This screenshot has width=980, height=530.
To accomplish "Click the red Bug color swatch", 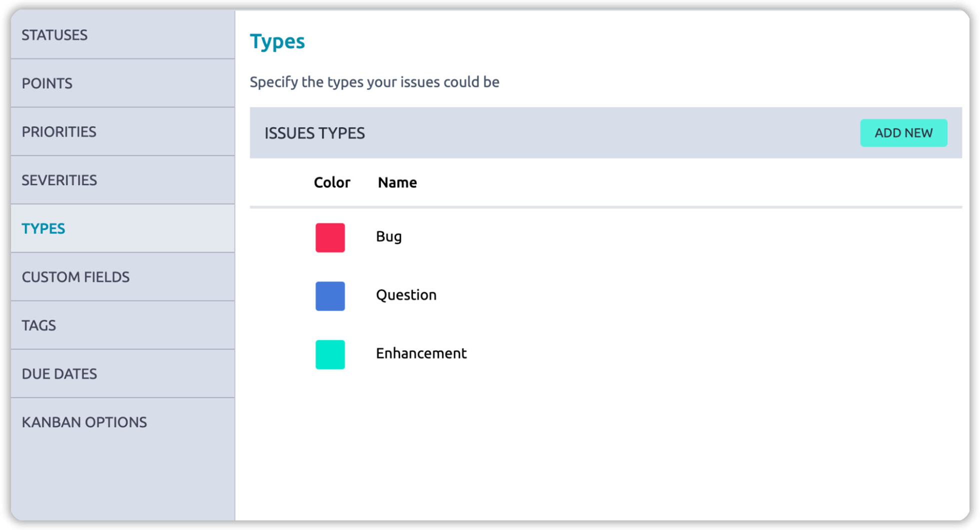I will coord(330,237).
